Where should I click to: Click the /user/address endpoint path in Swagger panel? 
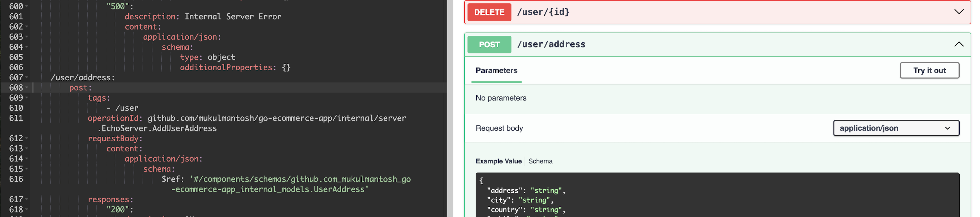[x=551, y=44]
